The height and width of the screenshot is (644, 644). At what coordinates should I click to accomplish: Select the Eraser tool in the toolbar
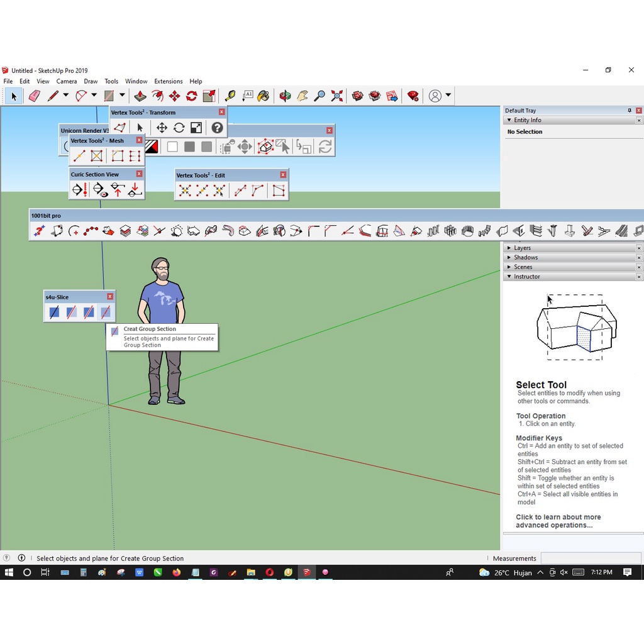(x=35, y=96)
